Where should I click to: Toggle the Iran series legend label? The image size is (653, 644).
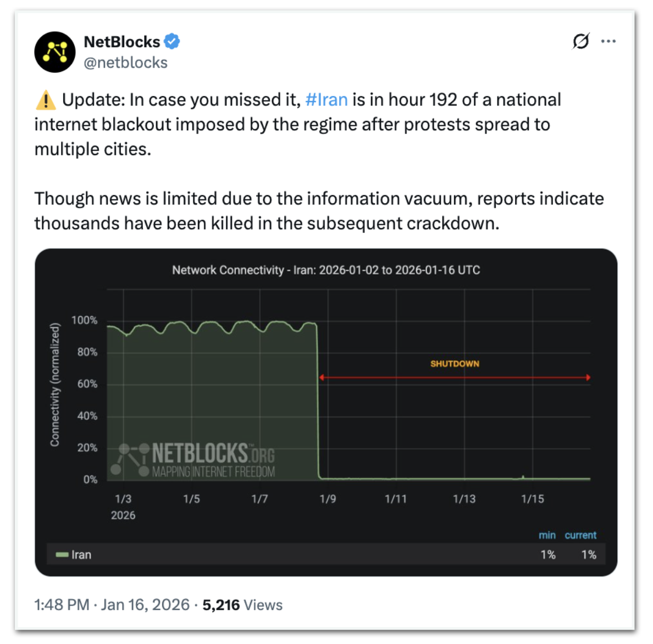(81, 555)
